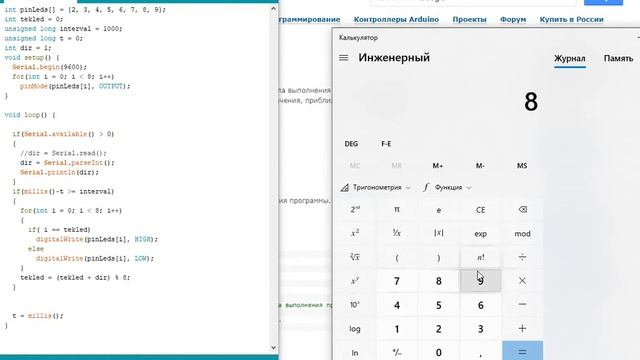Click the close parenthesis key
Image resolution: width=640 pixels, height=360 pixels.
(439, 257)
